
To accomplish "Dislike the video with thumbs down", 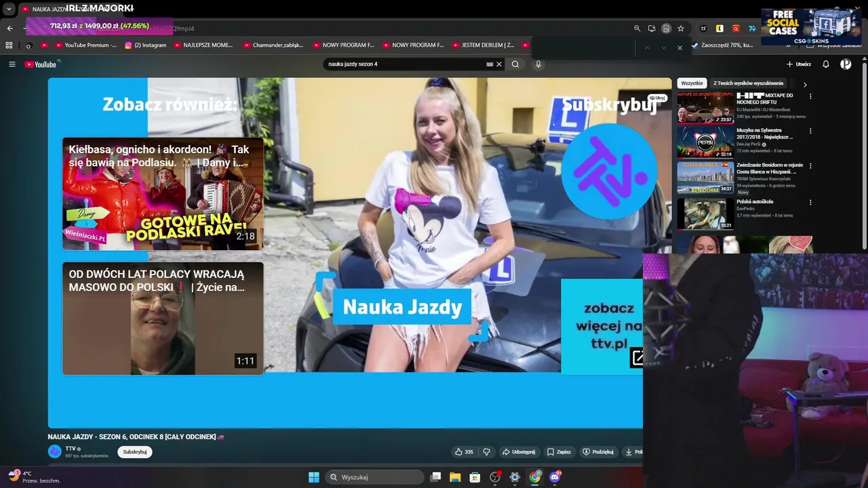I will pos(486,452).
